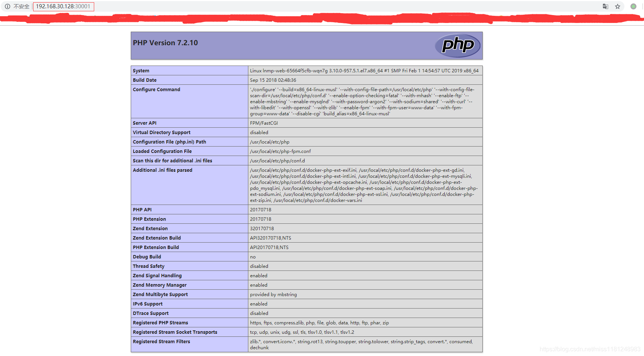Select 'Zend Signal Handling' label
This screenshot has width=644, height=356.
[x=157, y=276]
